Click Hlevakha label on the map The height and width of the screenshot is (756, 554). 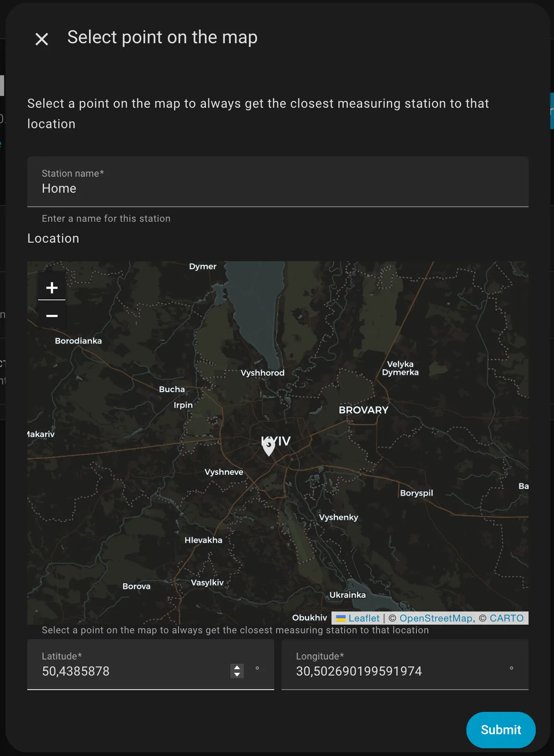pos(203,540)
